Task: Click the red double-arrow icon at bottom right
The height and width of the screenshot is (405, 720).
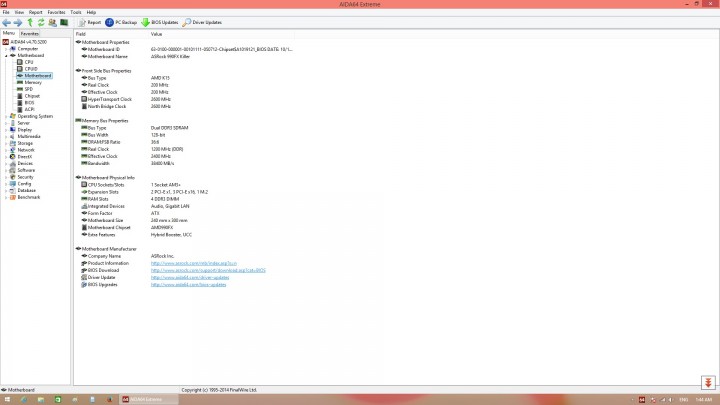Action: coord(708,382)
